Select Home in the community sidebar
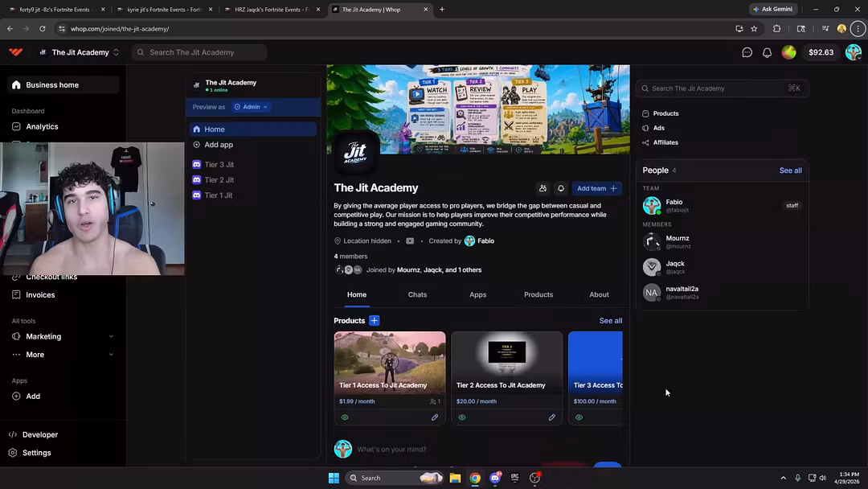The height and width of the screenshot is (489, 868). pos(253,129)
